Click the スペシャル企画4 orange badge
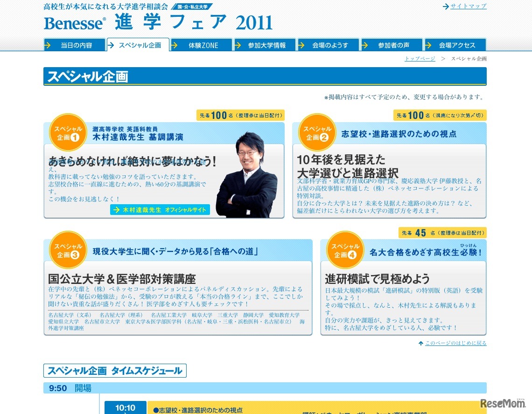Viewport: 532px width, 414px height. [x=345, y=250]
